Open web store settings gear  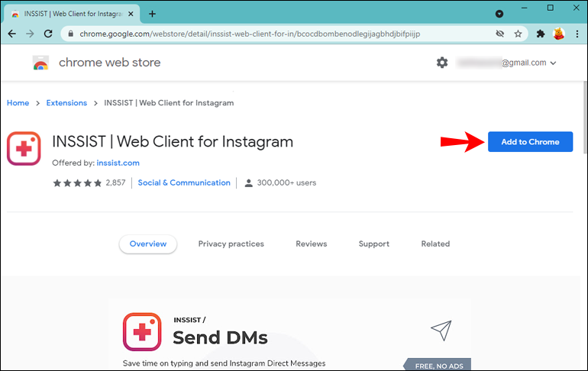point(442,62)
